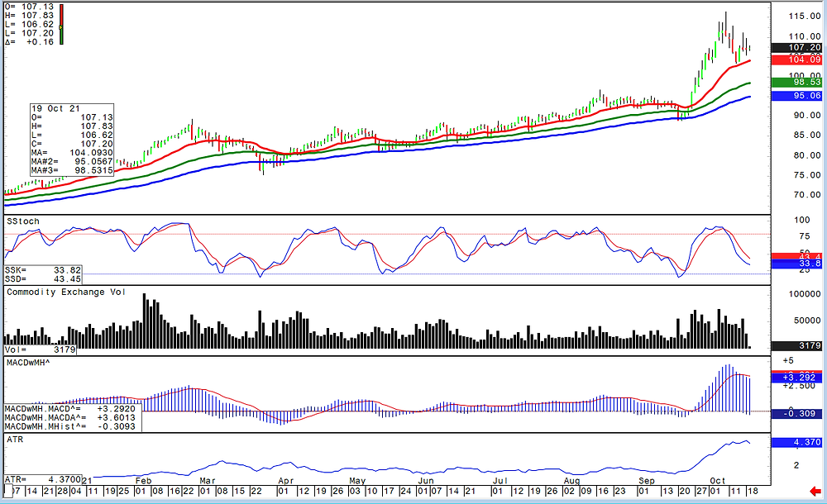Click the SStoch panel label
Screen dimensions: 827x504
(x=22, y=221)
